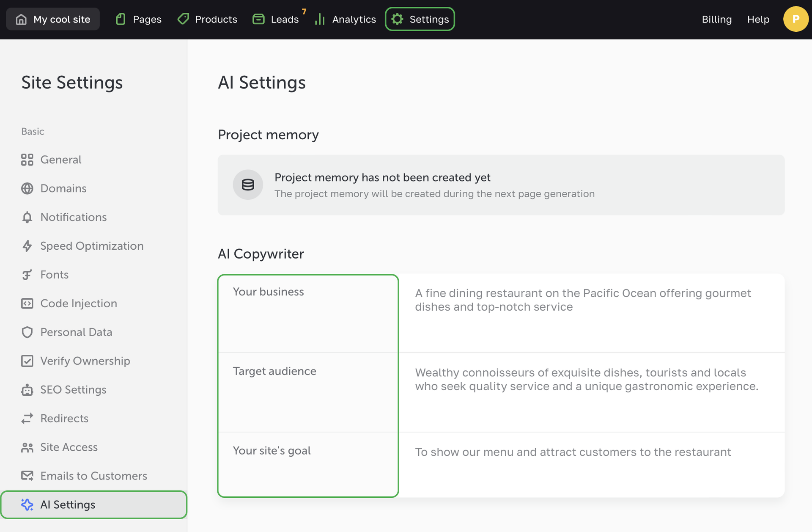This screenshot has width=812, height=532.
Task: Return to My cool site home
Action: 53,19
